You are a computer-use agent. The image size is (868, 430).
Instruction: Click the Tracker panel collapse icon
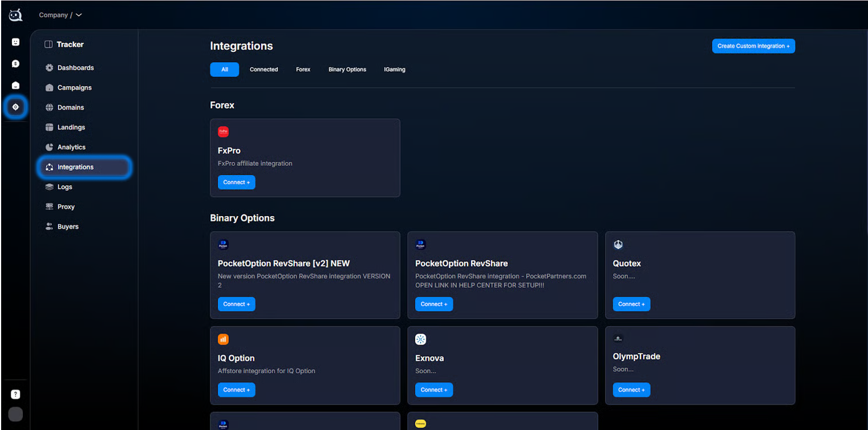(48, 44)
